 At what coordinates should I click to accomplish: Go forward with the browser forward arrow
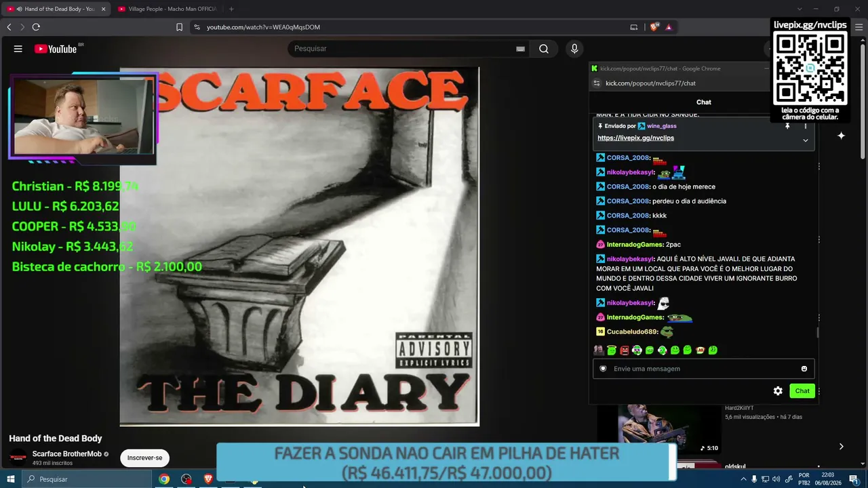(x=22, y=27)
